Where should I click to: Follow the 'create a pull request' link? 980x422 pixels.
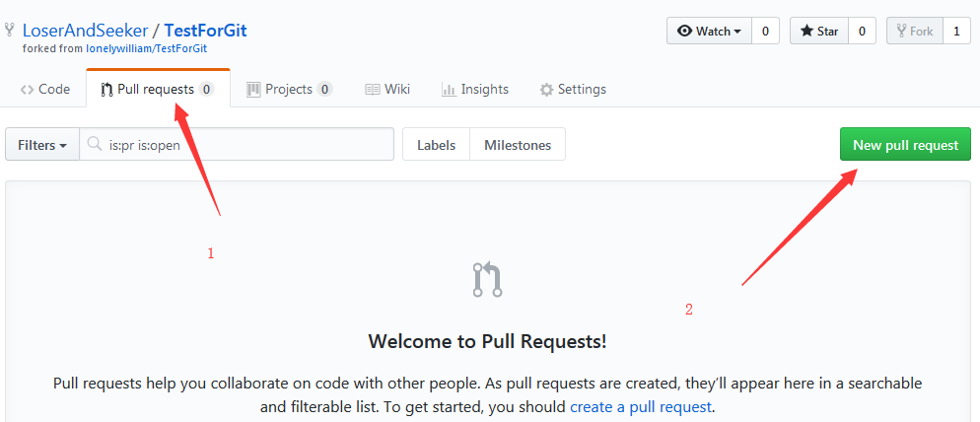click(641, 406)
